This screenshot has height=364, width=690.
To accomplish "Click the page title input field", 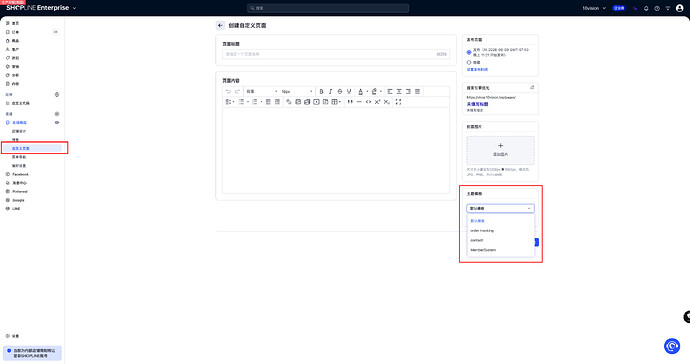I will coord(335,54).
